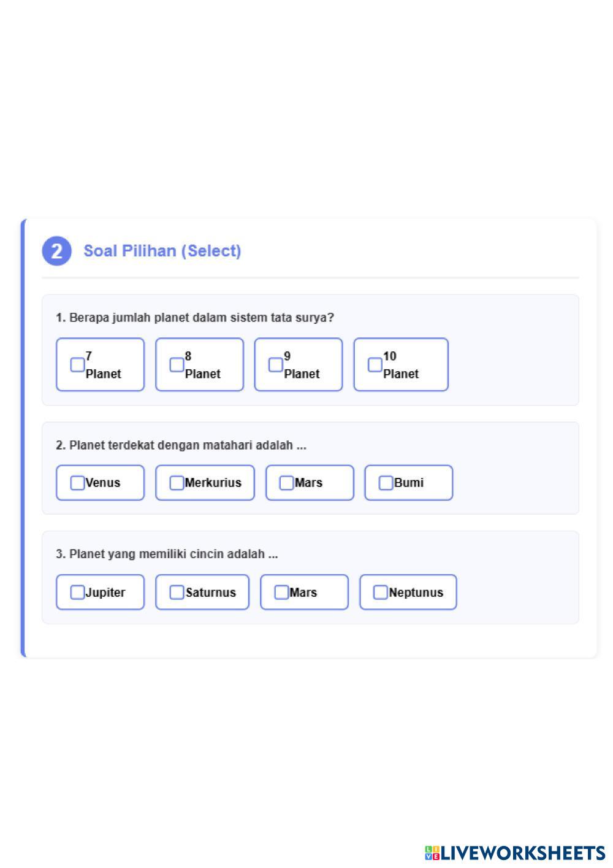Click the Merkurius option label
This screenshot has width=613, height=868.
[213, 483]
